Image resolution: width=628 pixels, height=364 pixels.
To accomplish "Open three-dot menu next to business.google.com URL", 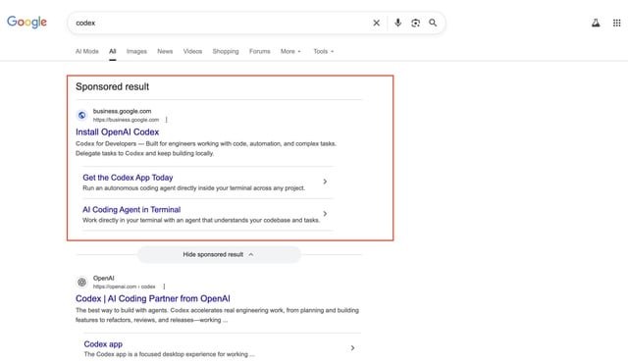I will point(166,120).
